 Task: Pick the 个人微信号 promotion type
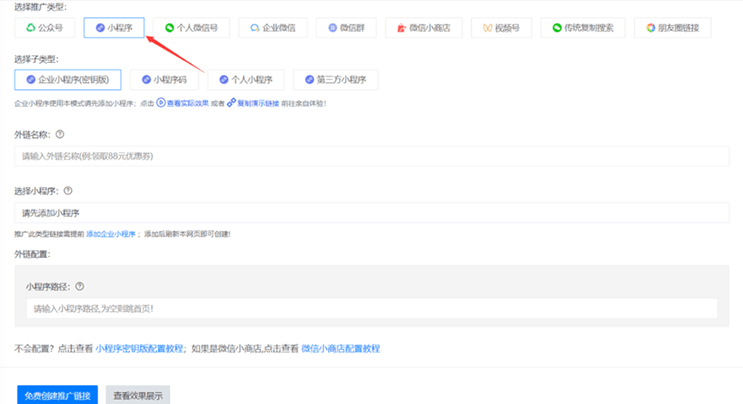[x=191, y=28]
